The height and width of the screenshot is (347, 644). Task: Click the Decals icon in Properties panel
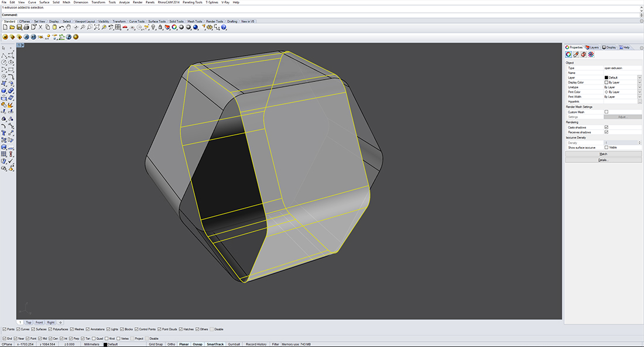pos(591,55)
